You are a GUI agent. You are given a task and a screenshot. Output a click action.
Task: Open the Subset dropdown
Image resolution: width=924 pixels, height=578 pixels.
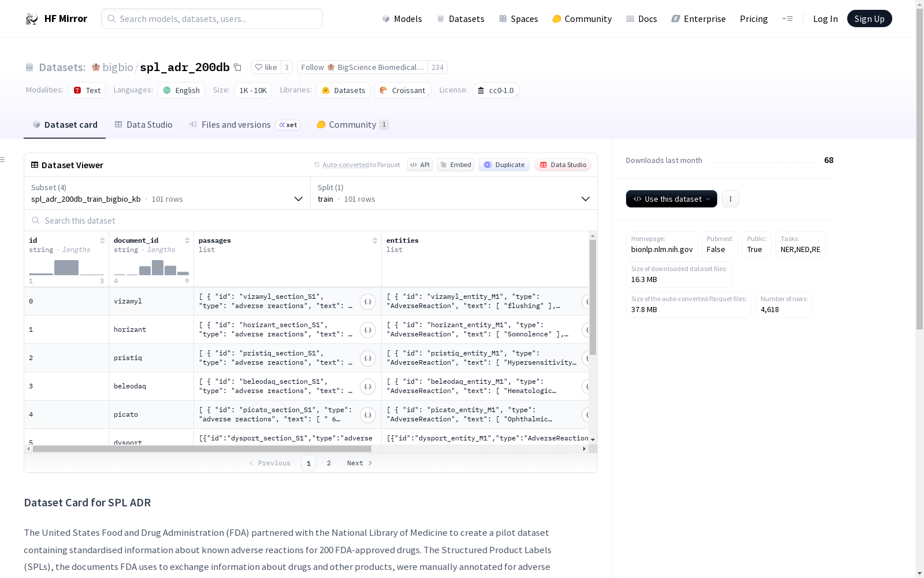click(x=167, y=193)
